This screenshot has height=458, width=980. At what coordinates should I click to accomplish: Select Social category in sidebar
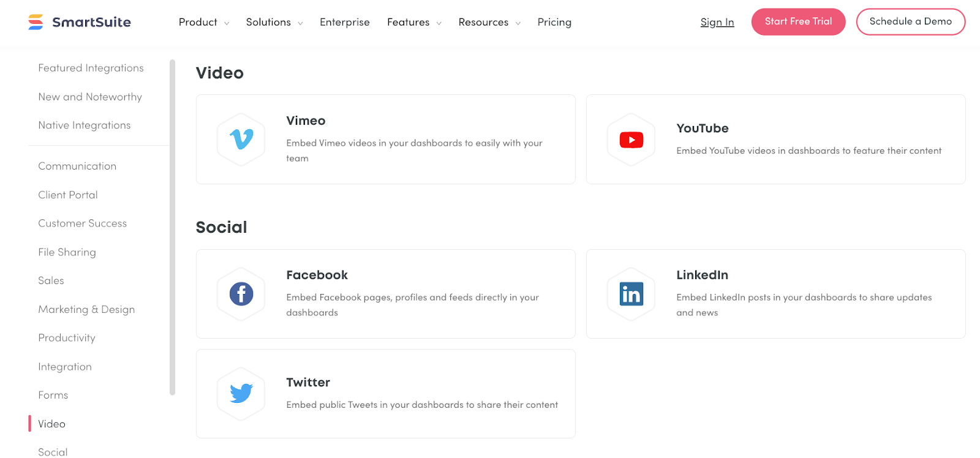(53, 452)
